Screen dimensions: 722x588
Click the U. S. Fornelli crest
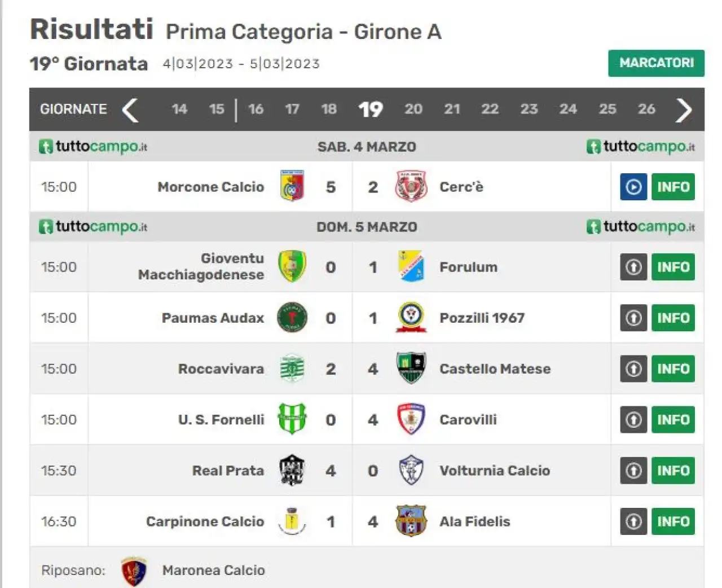pyautogui.click(x=292, y=419)
